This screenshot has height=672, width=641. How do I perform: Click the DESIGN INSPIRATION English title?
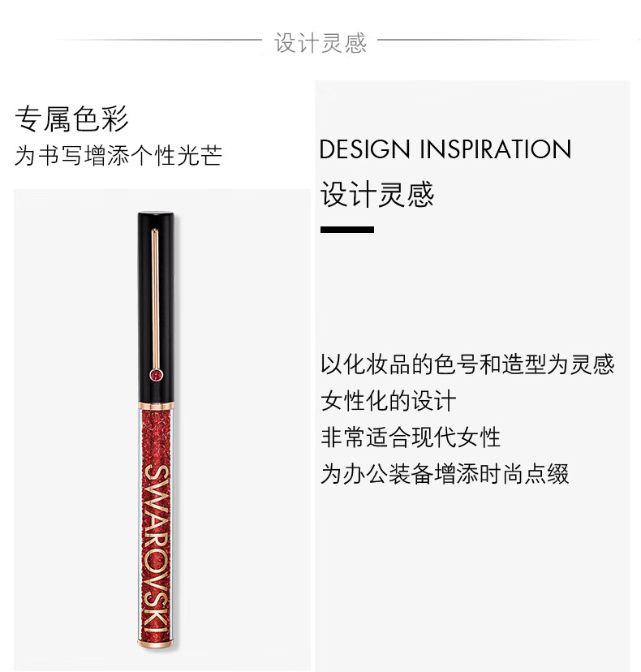[445, 149]
